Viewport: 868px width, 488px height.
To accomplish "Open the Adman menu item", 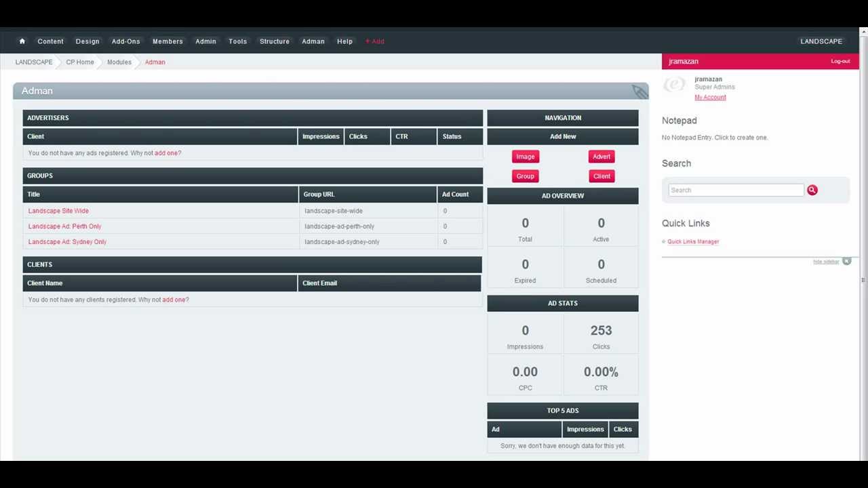I will pyautogui.click(x=313, y=41).
